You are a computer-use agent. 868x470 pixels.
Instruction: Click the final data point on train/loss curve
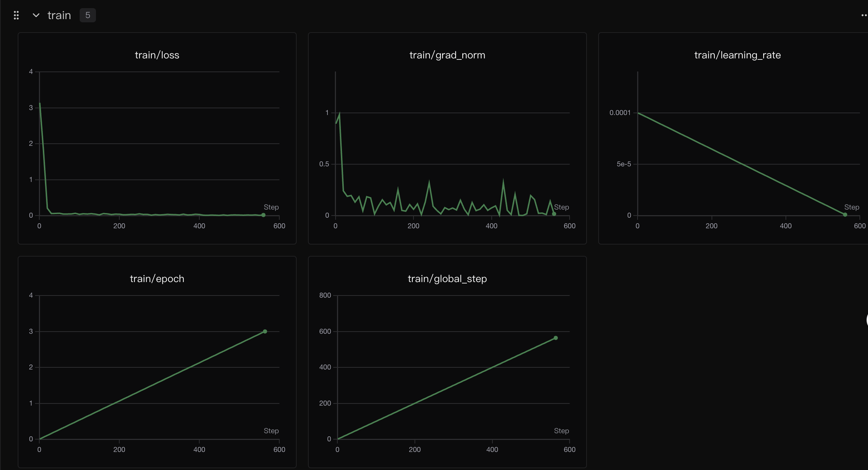[263, 215]
